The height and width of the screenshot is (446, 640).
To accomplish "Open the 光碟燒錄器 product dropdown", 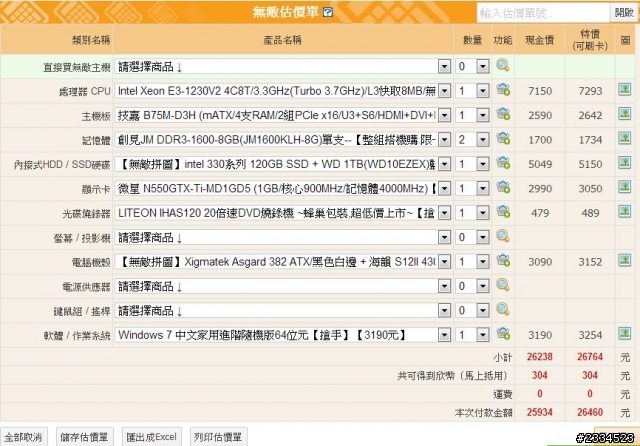I will pyautogui.click(x=282, y=213).
